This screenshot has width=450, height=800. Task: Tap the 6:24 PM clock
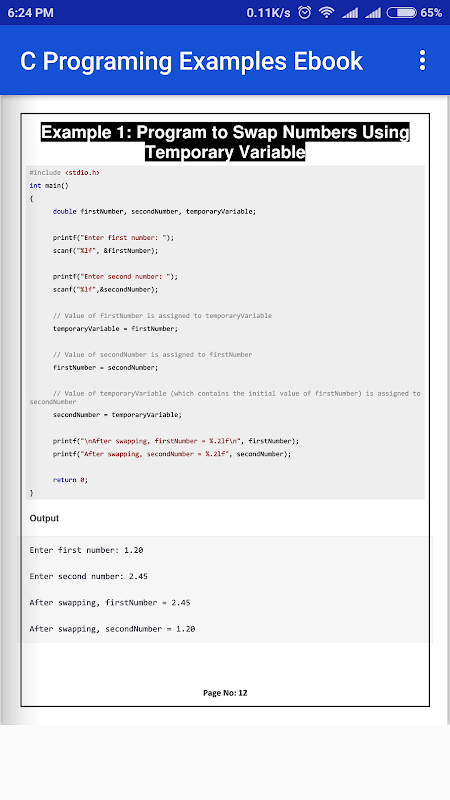pyautogui.click(x=31, y=13)
